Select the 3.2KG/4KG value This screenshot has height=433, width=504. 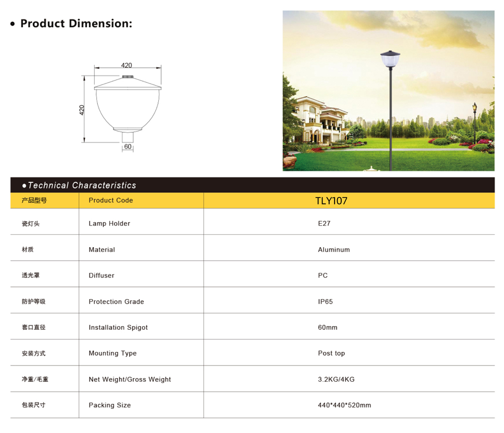[x=336, y=379]
